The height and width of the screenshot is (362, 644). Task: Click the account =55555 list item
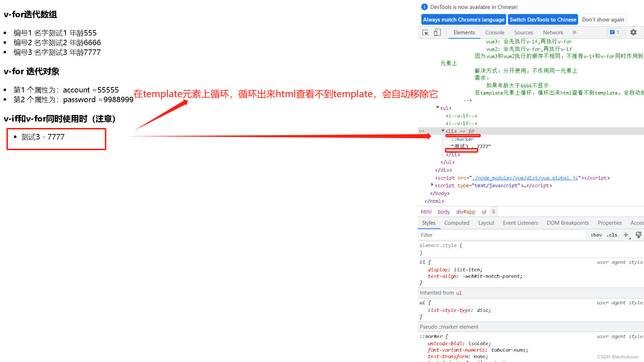click(66, 90)
